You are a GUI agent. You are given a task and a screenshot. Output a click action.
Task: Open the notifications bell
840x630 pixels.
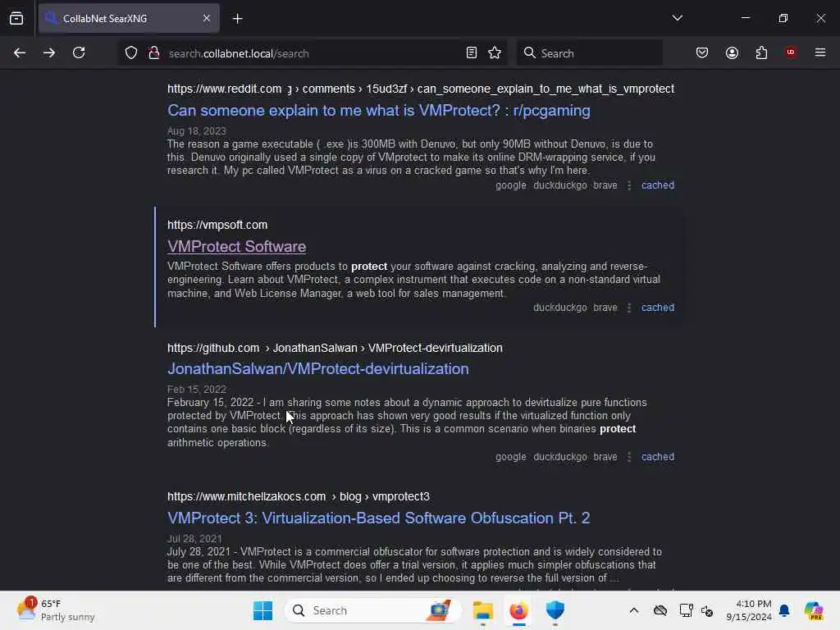pyautogui.click(x=784, y=610)
